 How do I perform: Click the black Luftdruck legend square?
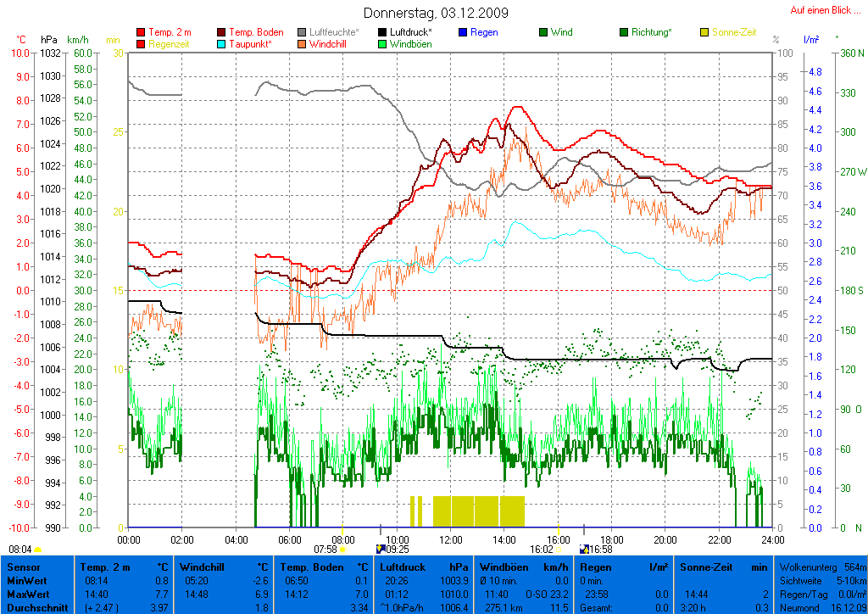click(x=382, y=32)
